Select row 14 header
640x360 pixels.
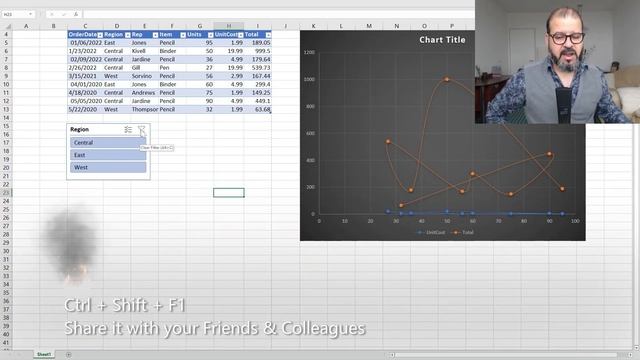tap(6, 118)
